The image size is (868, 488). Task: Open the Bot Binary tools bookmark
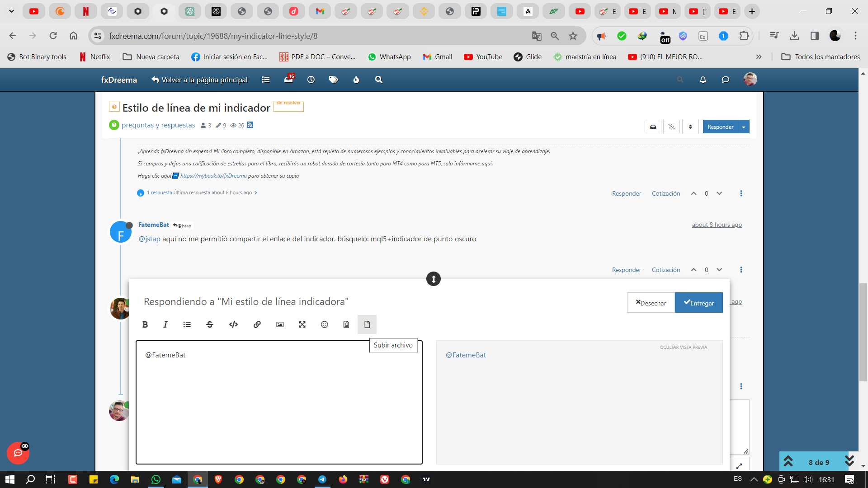click(37, 57)
